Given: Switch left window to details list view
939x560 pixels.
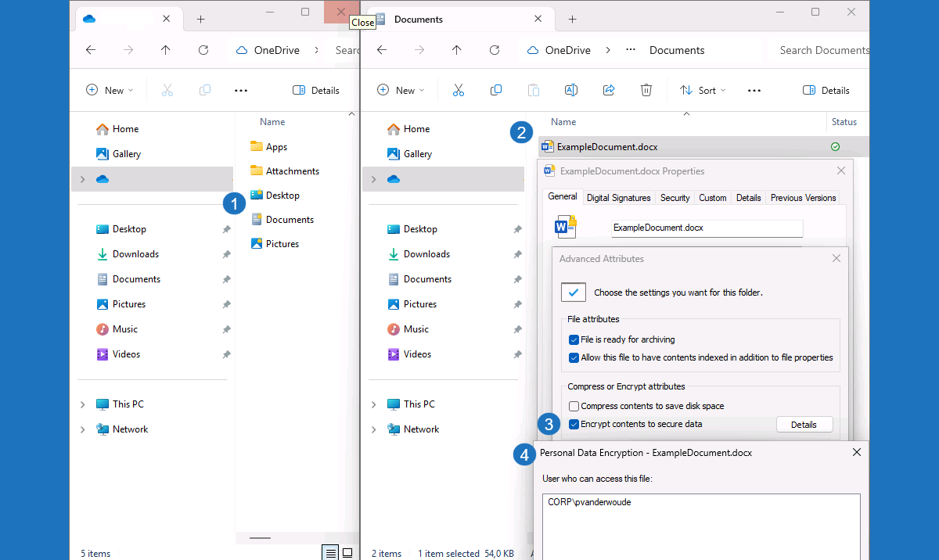Looking at the screenshot, I should (331, 553).
